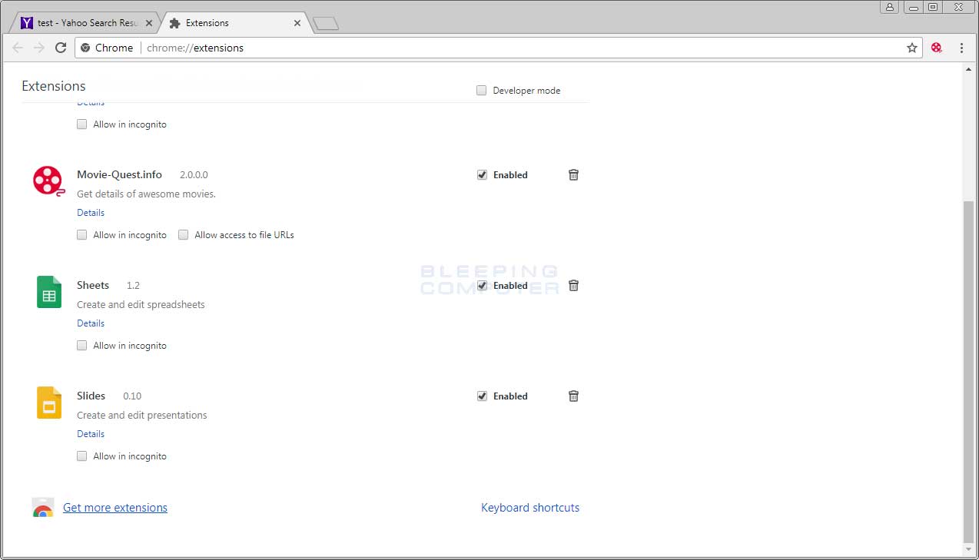Enable Developer mode
The image size is (979, 560).
[x=481, y=90]
